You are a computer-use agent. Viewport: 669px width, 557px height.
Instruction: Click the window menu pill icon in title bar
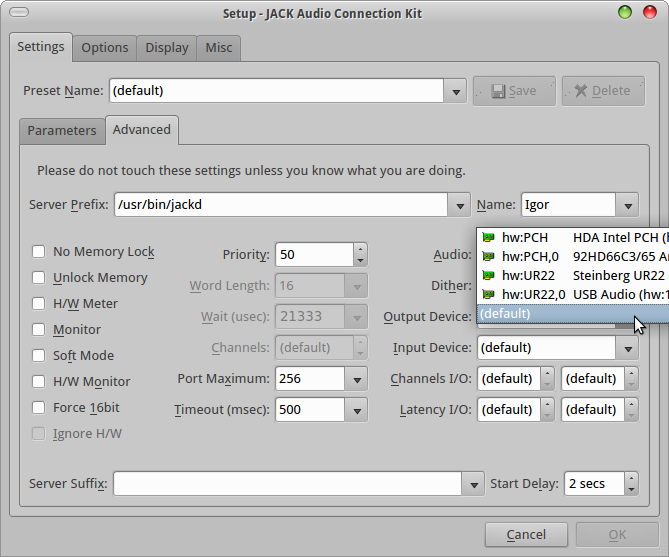tap(19, 12)
